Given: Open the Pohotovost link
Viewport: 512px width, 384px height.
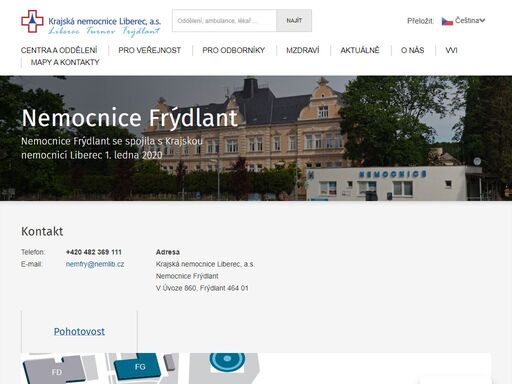Looking at the screenshot, I should 79,331.
